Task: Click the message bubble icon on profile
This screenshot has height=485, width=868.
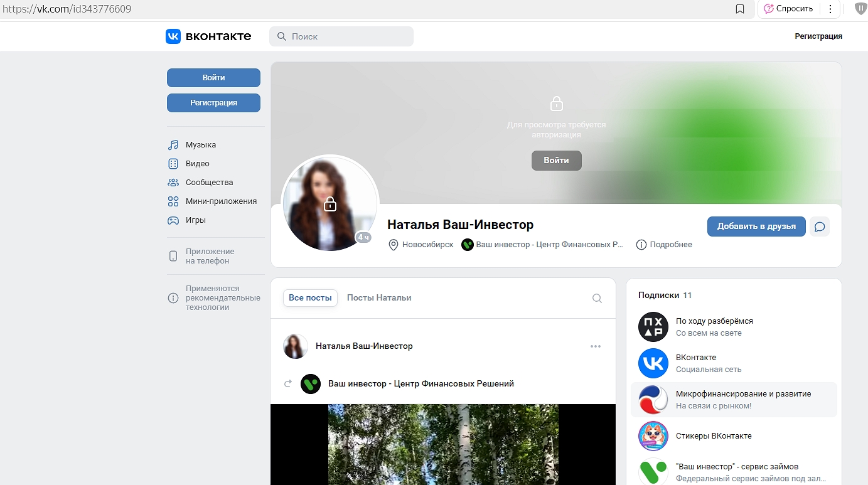Action: [x=820, y=227]
